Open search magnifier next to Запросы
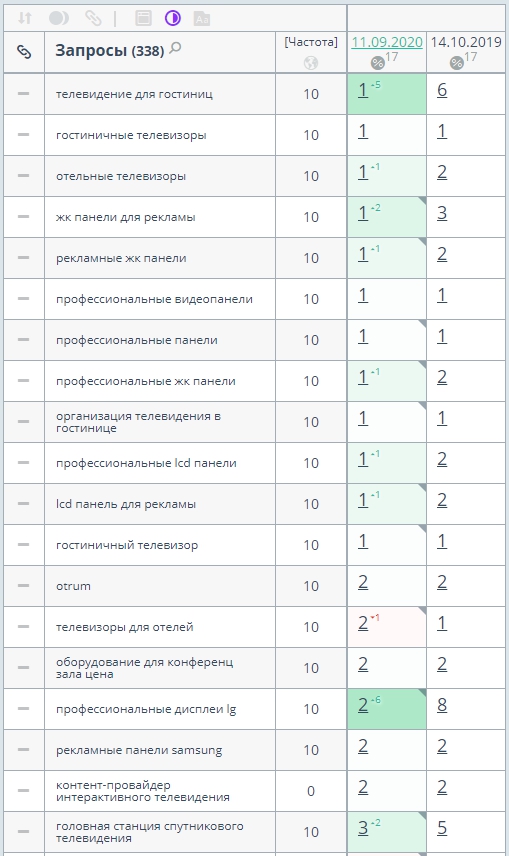509x856 pixels. pyautogui.click(x=175, y=48)
